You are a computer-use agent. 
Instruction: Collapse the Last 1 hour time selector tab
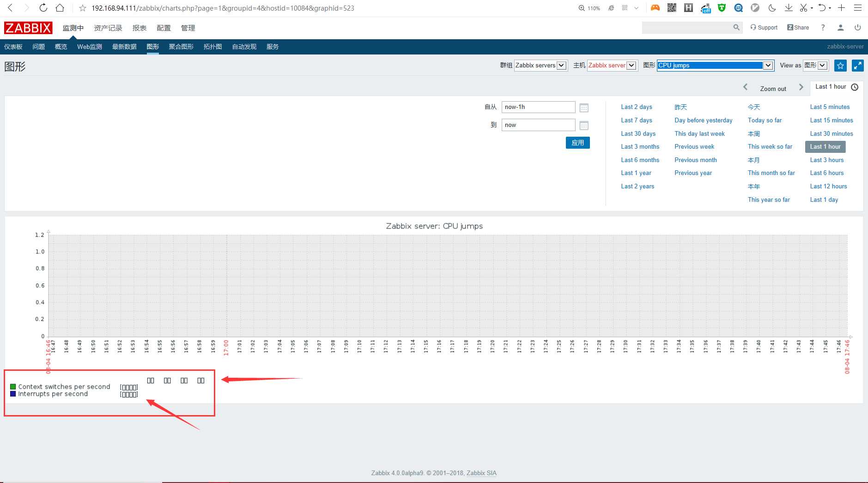point(837,87)
